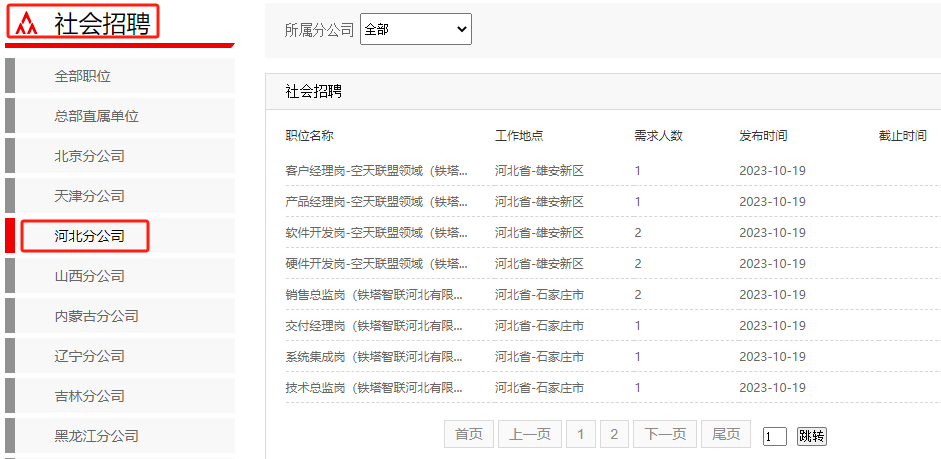The width and height of the screenshot is (941, 459).
Task: Click the 需求人数 column header
Action: tap(658, 136)
